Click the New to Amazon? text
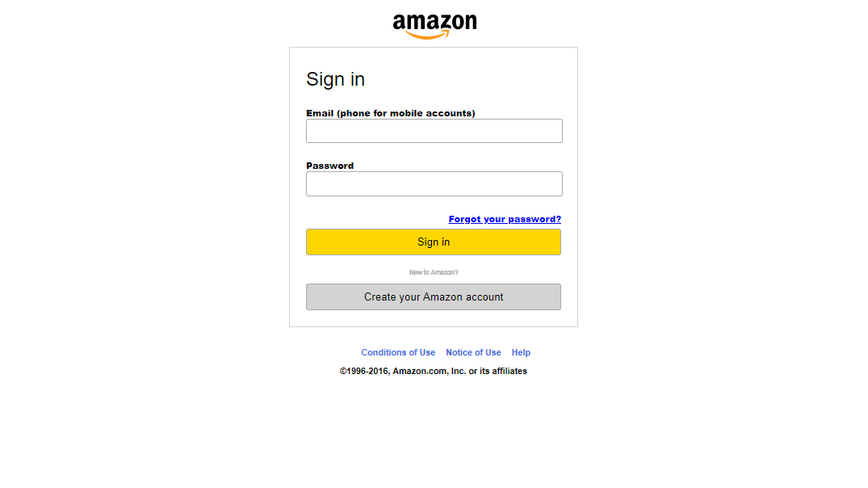 point(434,272)
